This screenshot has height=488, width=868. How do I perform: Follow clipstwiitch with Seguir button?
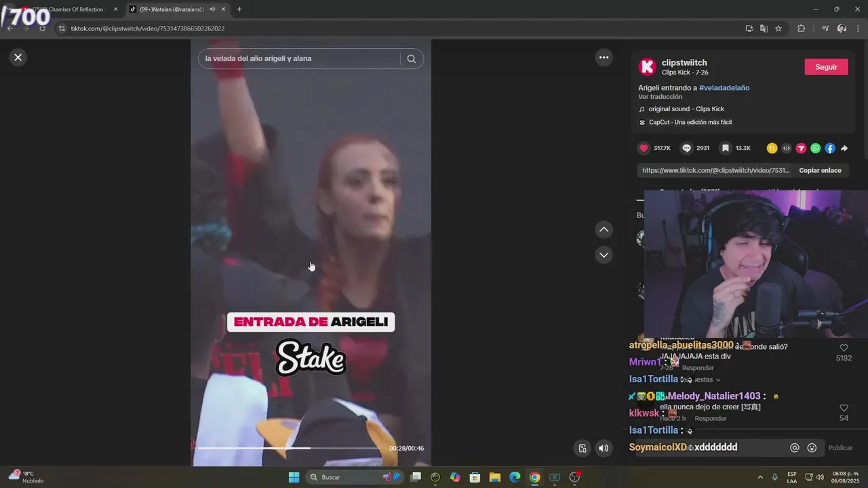click(826, 67)
